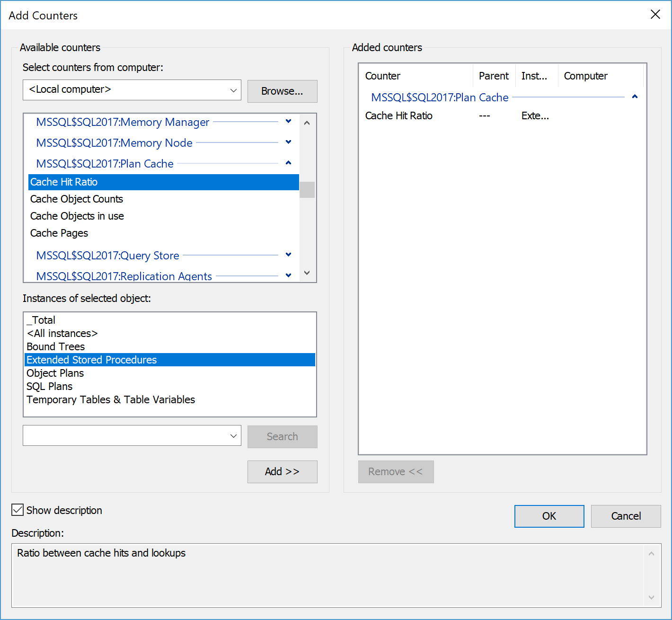
Task: Click the MSSQL$SQL2017:Replication Agents group label
Action: pyautogui.click(x=124, y=276)
